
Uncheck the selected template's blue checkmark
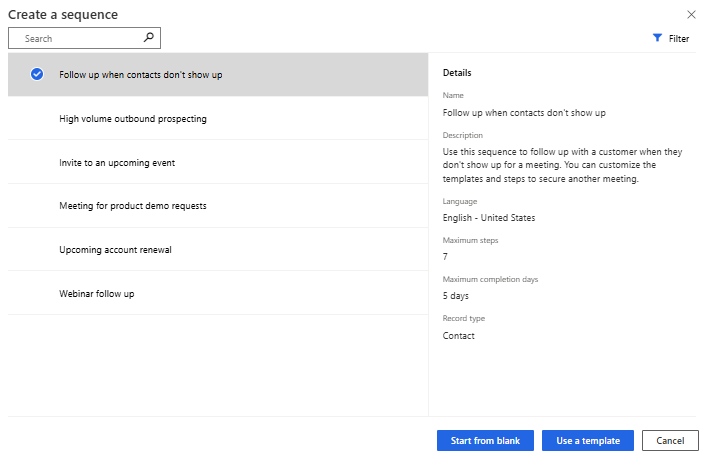[x=37, y=74]
